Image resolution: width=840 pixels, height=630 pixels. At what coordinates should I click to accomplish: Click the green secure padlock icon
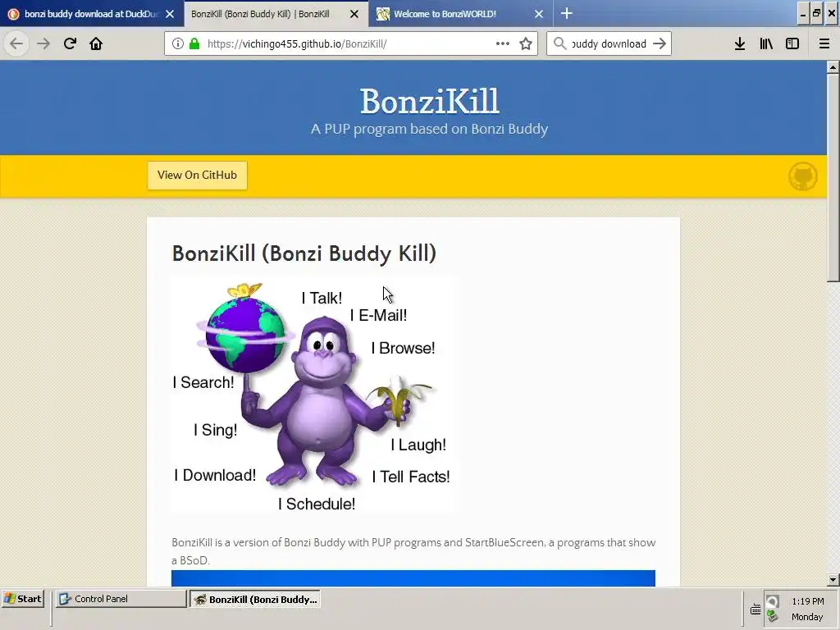(194, 43)
